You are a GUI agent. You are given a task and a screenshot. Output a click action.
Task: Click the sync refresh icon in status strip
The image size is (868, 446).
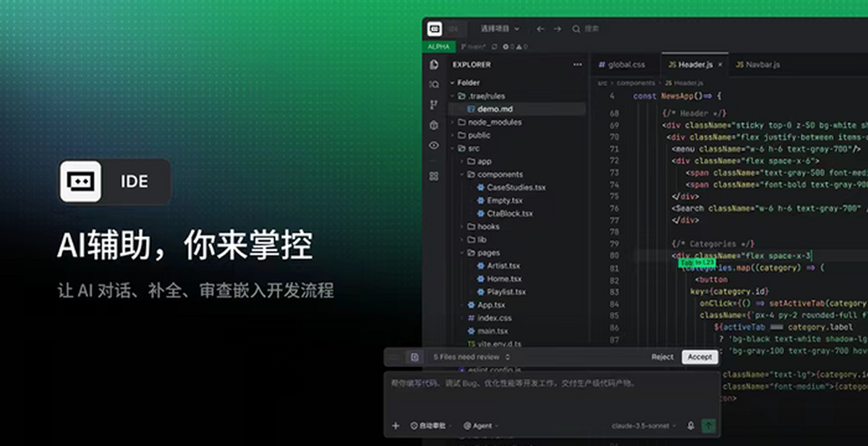point(495,46)
